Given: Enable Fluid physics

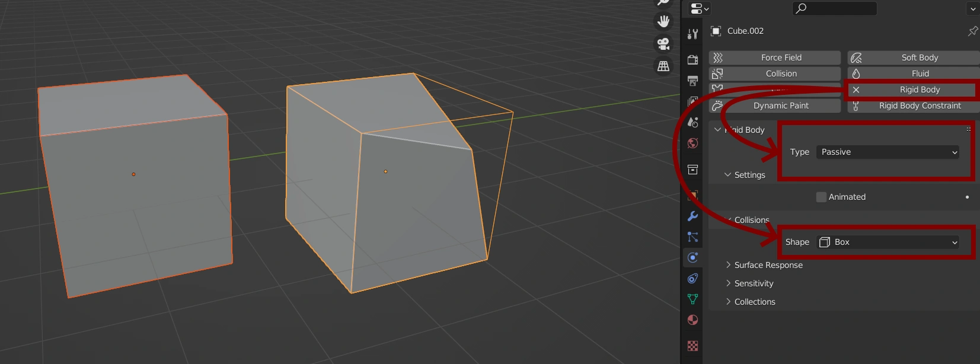Looking at the screenshot, I should click(x=914, y=74).
